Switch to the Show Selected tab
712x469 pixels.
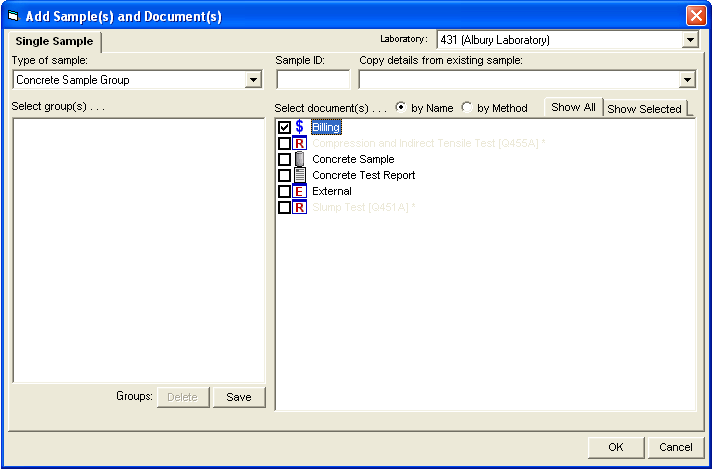pyautogui.click(x=644, y=109)
